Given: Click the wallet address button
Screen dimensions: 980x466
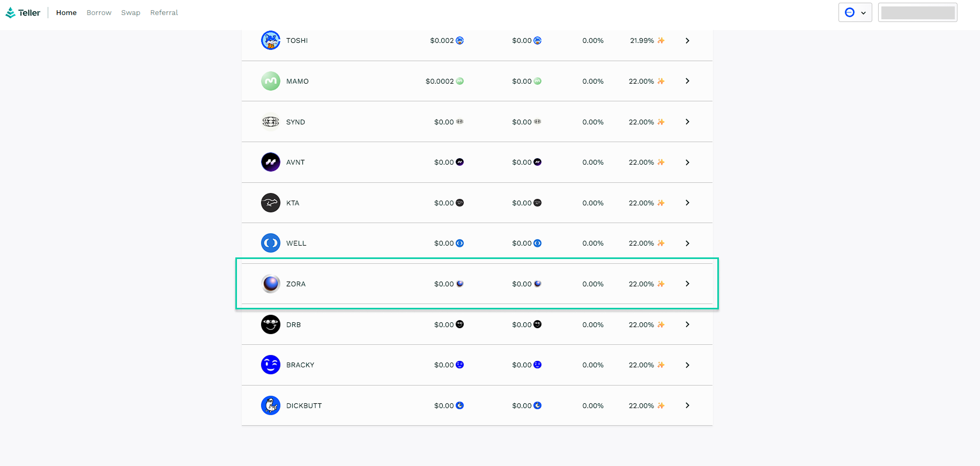Looking at the screenshot, I should (917, 13).
